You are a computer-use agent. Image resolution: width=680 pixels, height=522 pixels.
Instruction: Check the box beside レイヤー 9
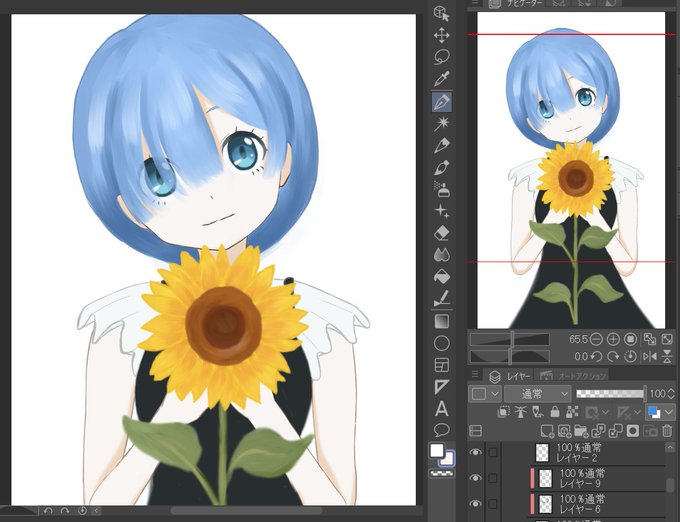point(493,478)
